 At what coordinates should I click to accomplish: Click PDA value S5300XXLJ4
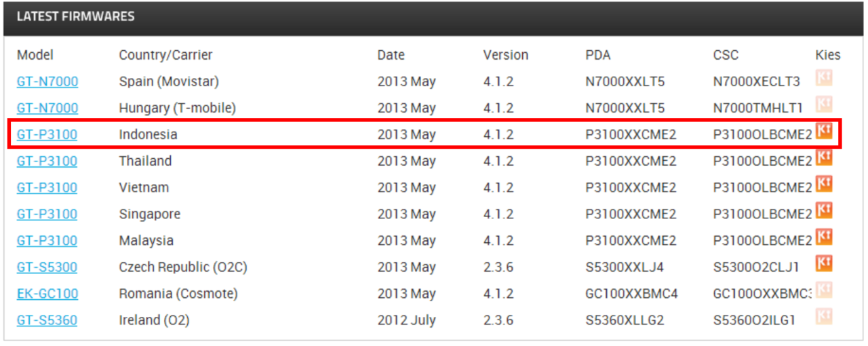pos(625,267)
